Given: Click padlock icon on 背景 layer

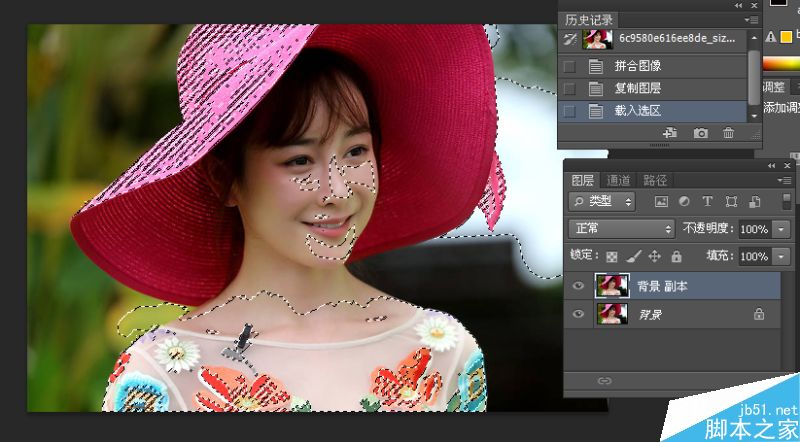Looking at the screenshot, I should [x=759, y=314].
